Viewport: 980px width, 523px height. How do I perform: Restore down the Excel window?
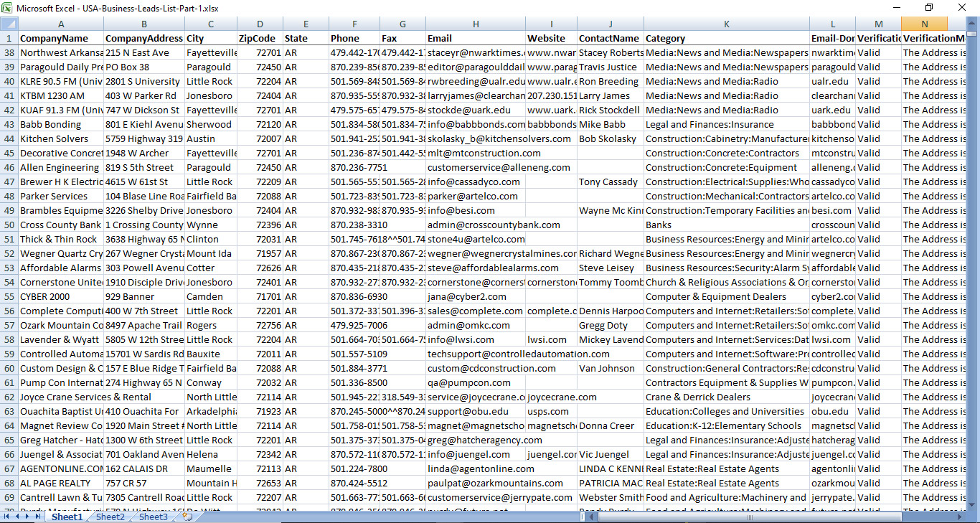929,8
